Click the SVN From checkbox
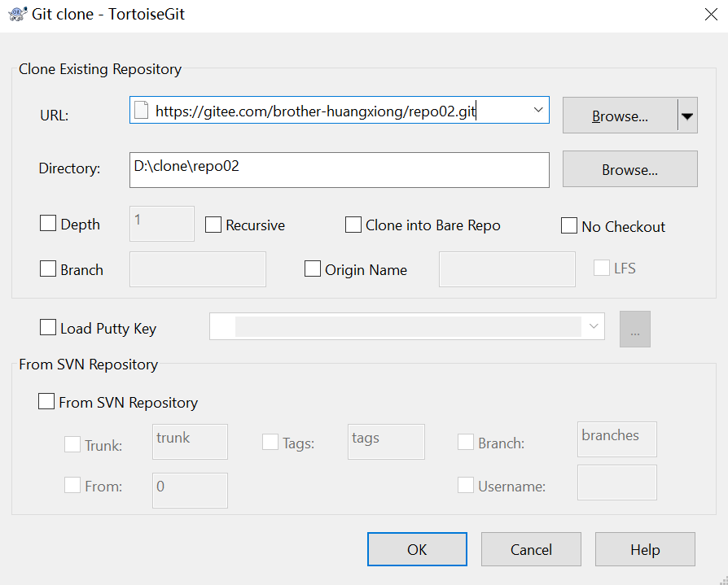Screen dimensions: 728x585 pyautogui.click(x=72, y=485)
